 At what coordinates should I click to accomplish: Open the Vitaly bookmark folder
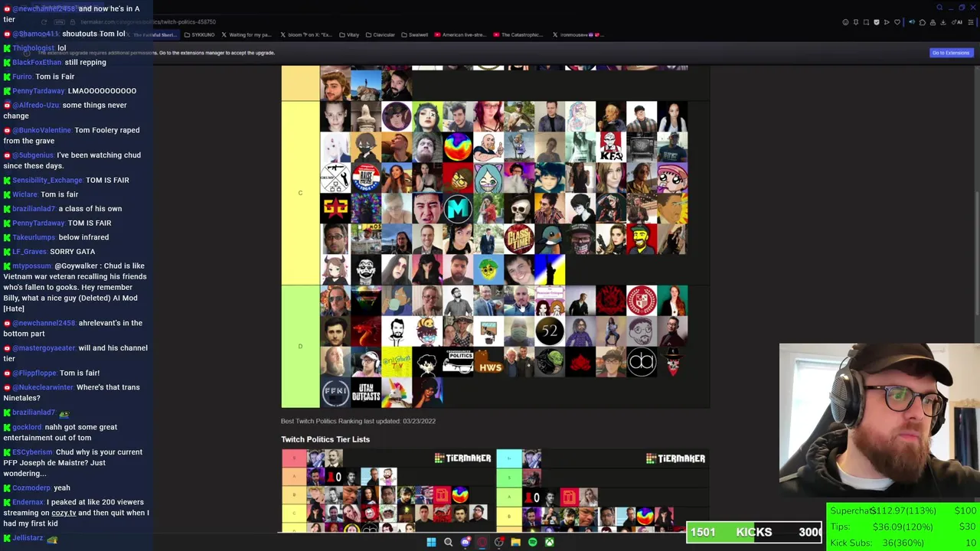tap(349, 34)
